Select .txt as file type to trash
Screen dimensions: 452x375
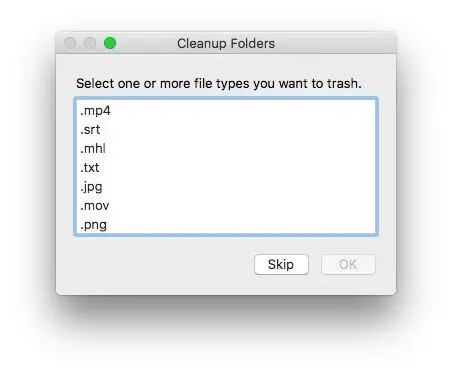click(x=226, y=167)
